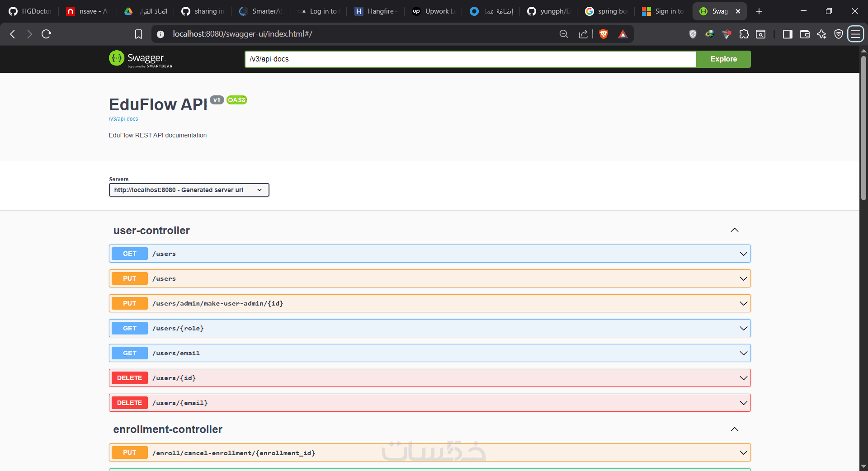Open the Brave Wallet
Image resolution: width=868 pixels, height=471 pixels.
pyautogui.click(x=805, y=34)
